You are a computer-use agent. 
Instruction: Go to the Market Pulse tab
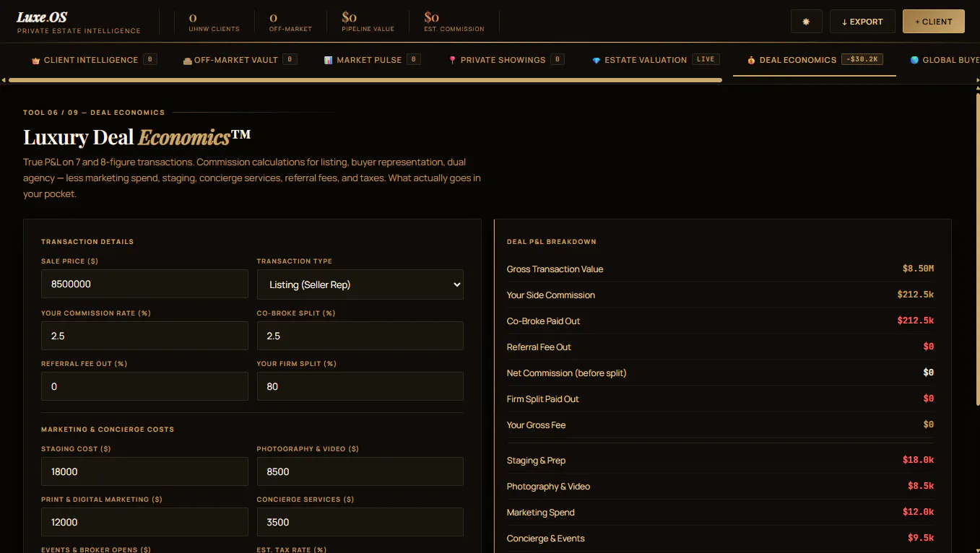(x=372, y=60)
